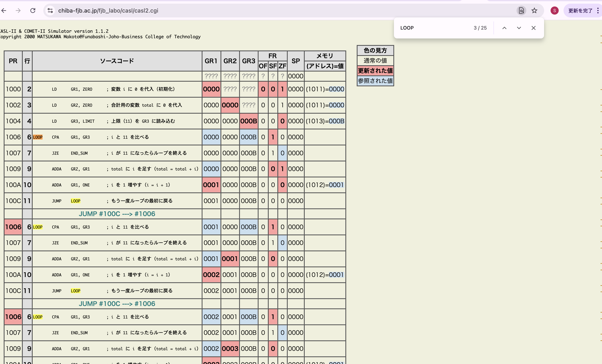
Task: Jump to next LOOP search match
Action: pyautogui.click(x=519, y=28)
